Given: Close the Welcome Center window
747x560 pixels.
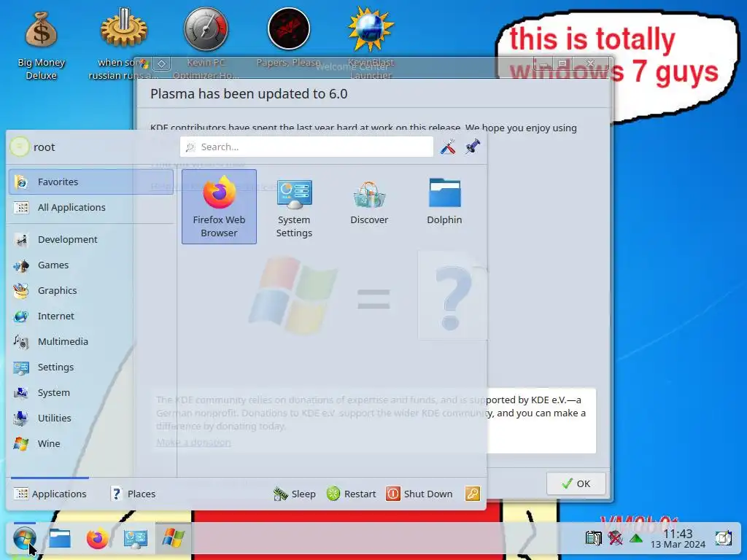Looking at the screenshot, I should (590, 63).
